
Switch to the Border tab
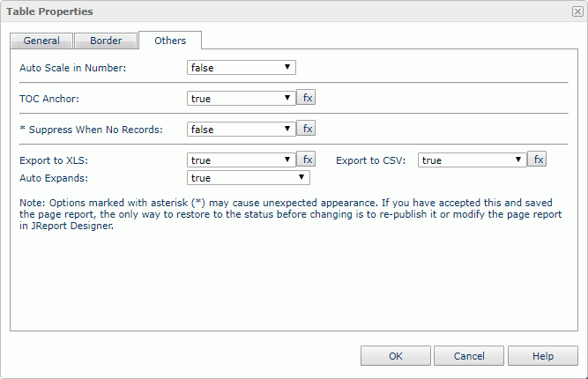pos(106,41)
